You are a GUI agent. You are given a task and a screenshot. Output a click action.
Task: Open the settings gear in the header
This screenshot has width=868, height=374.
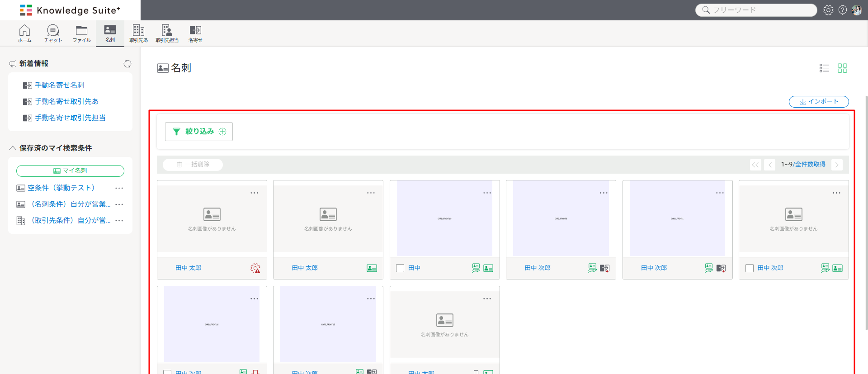coord(828,10)
